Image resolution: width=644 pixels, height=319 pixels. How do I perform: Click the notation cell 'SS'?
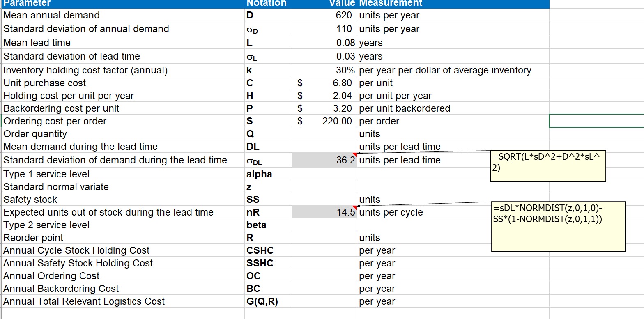click(268, 200)
